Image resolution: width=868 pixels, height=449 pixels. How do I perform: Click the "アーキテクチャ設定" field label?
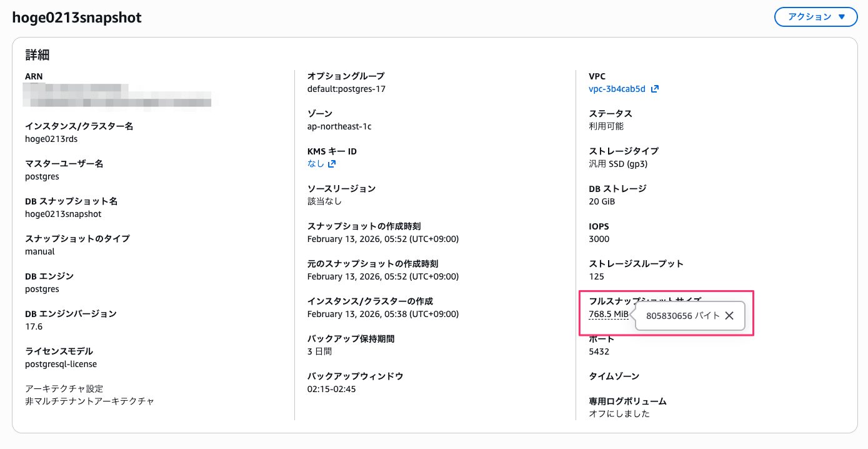(64, 389)
